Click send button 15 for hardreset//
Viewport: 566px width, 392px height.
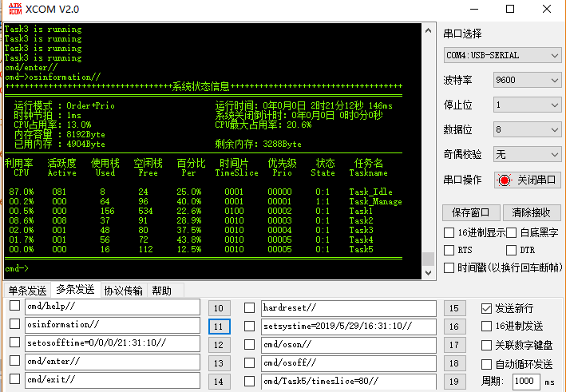[454, 308]
